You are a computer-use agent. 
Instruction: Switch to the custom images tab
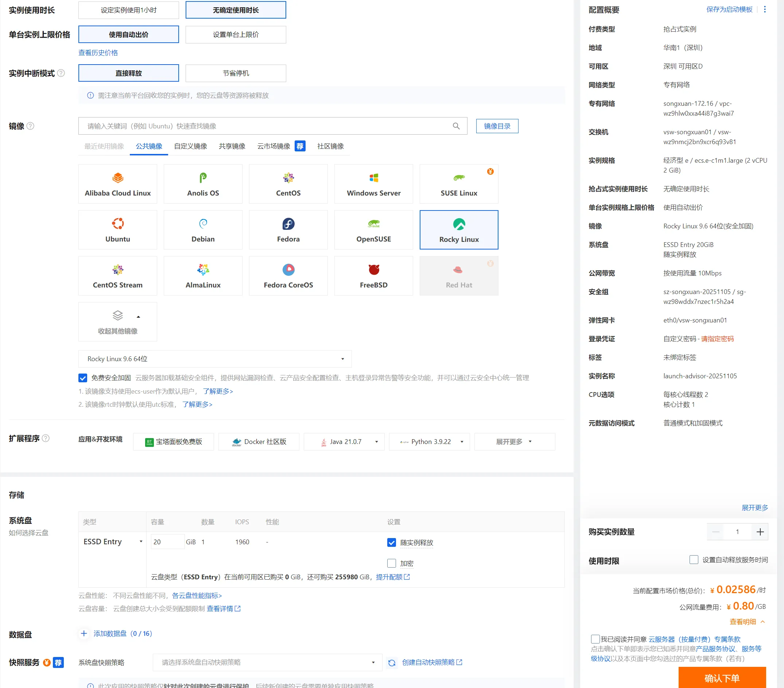tap(190, 146)
